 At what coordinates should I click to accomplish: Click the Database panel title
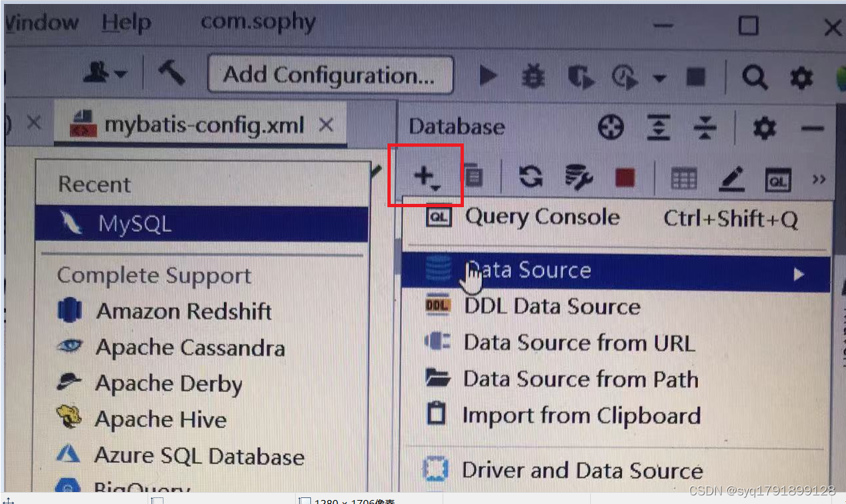[457, 127]
